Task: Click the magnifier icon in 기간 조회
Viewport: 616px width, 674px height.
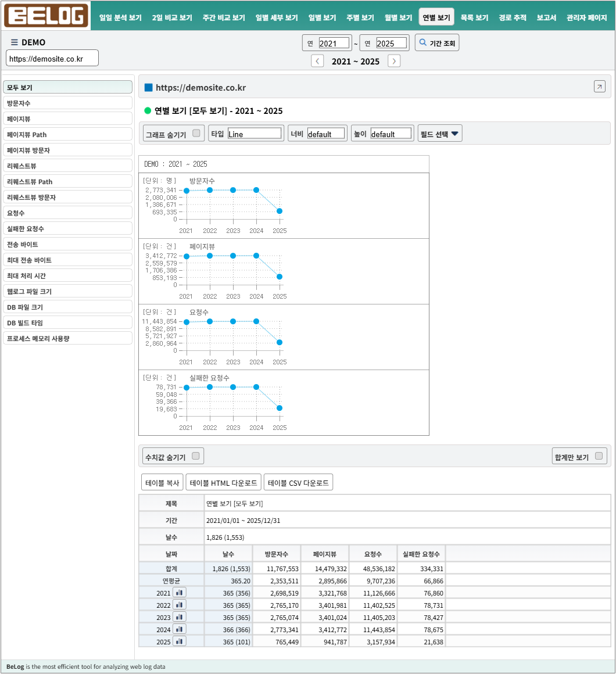Action: pyautogui.click(x=423, y=42)
